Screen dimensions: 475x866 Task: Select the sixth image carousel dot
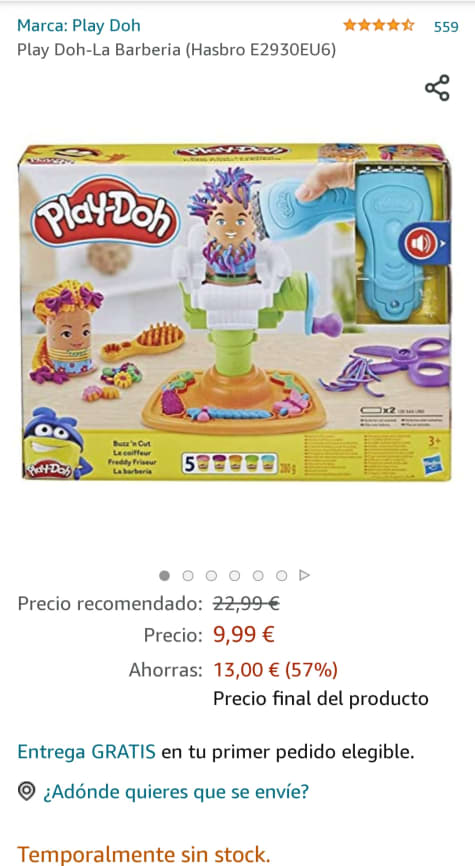click(x=281, y=575)
